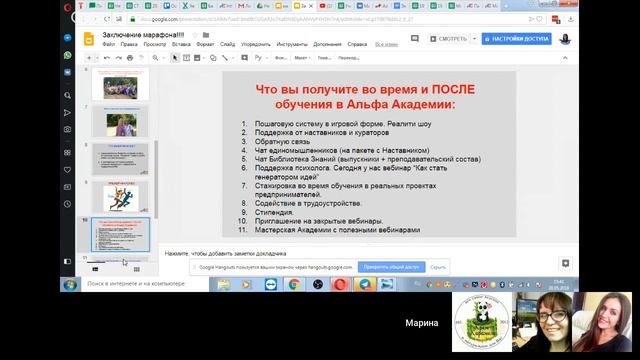Open the Вставка menu
This screenshot has height=360, width=640.
click(x=181, y=44)
